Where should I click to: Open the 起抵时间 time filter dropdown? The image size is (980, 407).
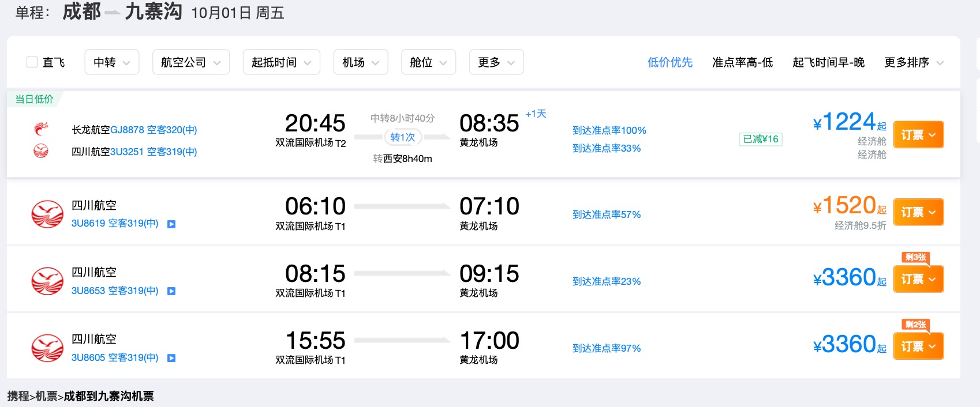pyautogui.click(x=282, y=62)
